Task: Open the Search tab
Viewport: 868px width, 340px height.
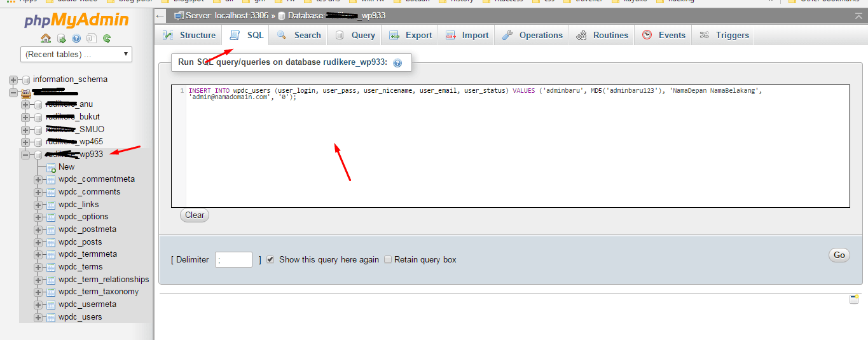Action: [x=299, y=35]
